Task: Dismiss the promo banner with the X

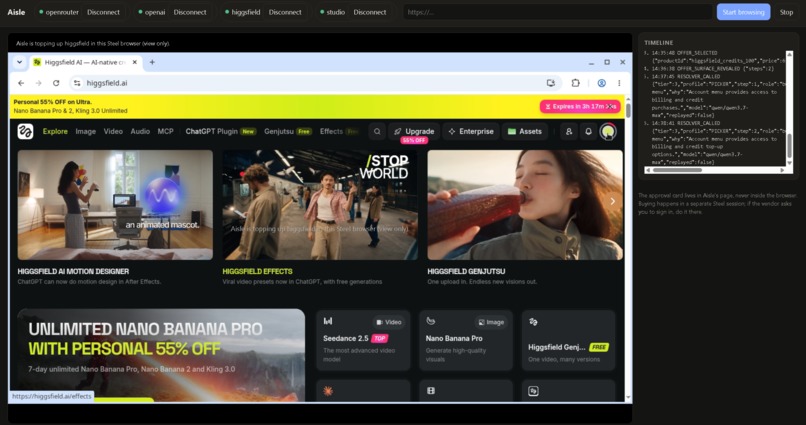Action: 610,106
